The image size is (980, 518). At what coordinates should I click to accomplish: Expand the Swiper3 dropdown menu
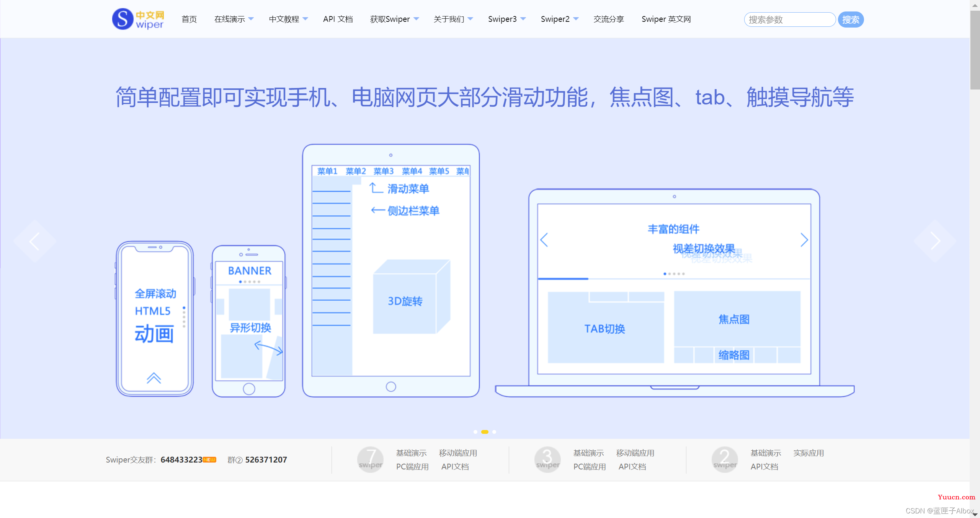tap(507, 19)
